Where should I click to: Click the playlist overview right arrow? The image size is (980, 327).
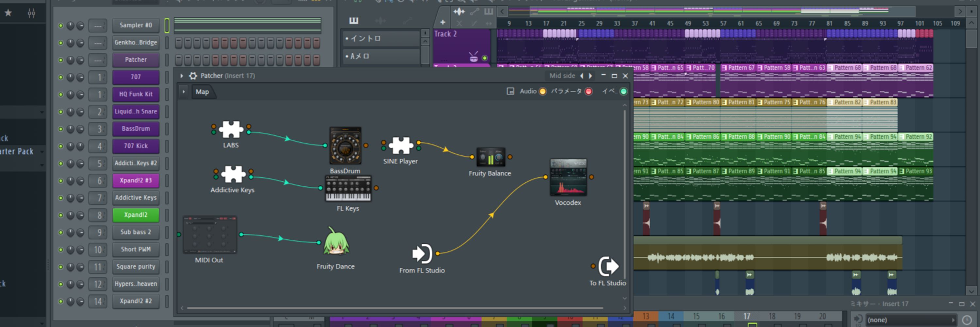coord(960,12)
